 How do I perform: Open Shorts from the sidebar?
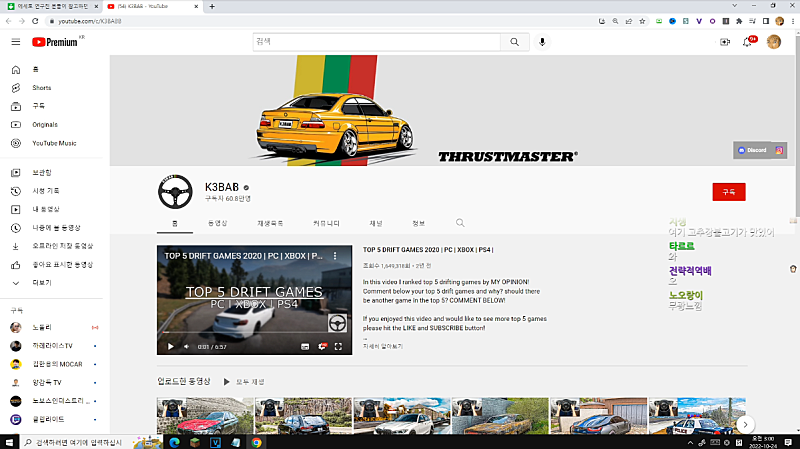pyautogui.click(x=41, y=88)
